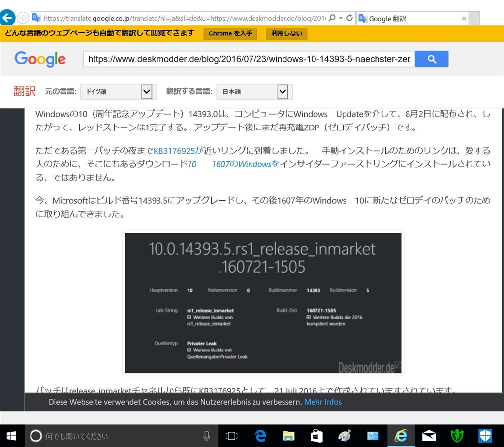
Task: Open the green shield taskbar icon
Action: point(457,436)
